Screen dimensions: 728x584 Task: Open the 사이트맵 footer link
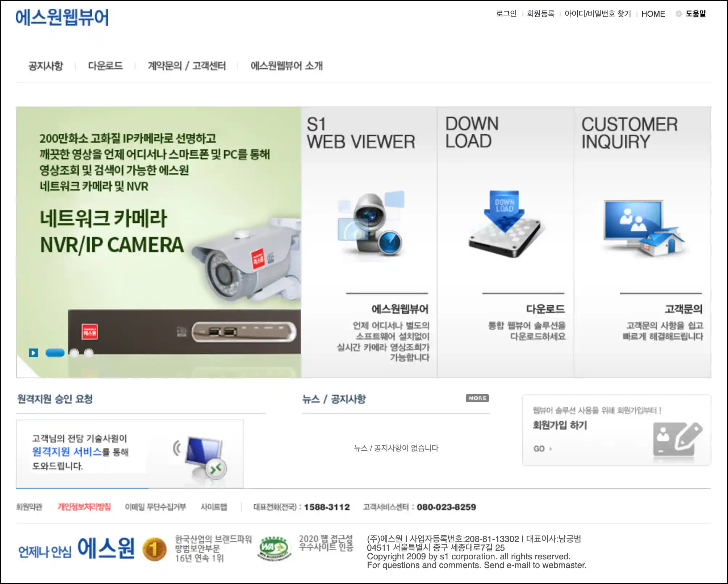click(x=214, y=507)
